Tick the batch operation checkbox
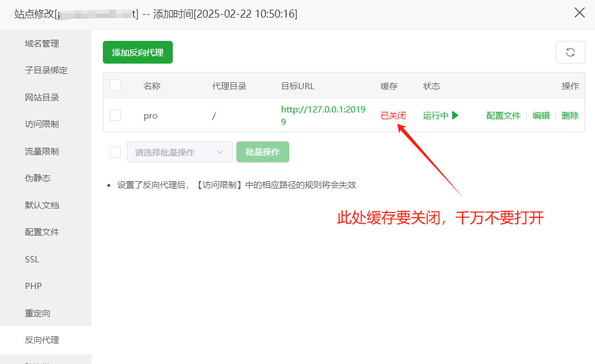This screenshot has width=595, height=364. point(115,152)
